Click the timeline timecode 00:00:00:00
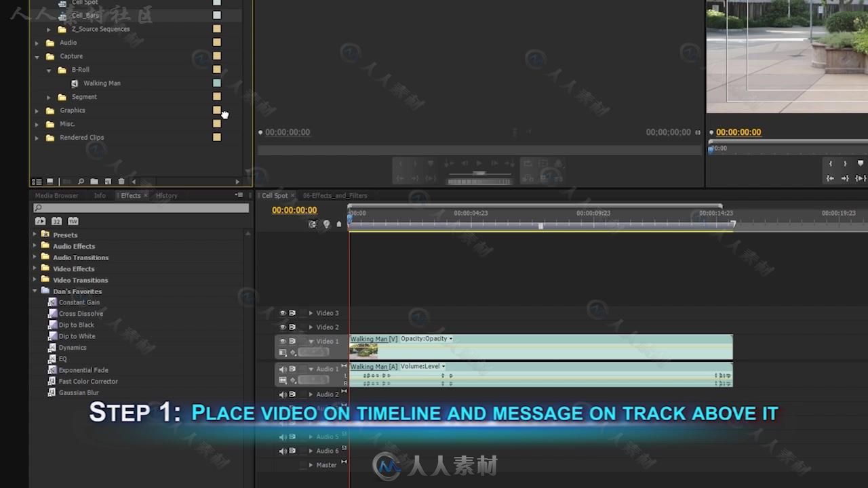The image size is (868, 488). [294, 210]
